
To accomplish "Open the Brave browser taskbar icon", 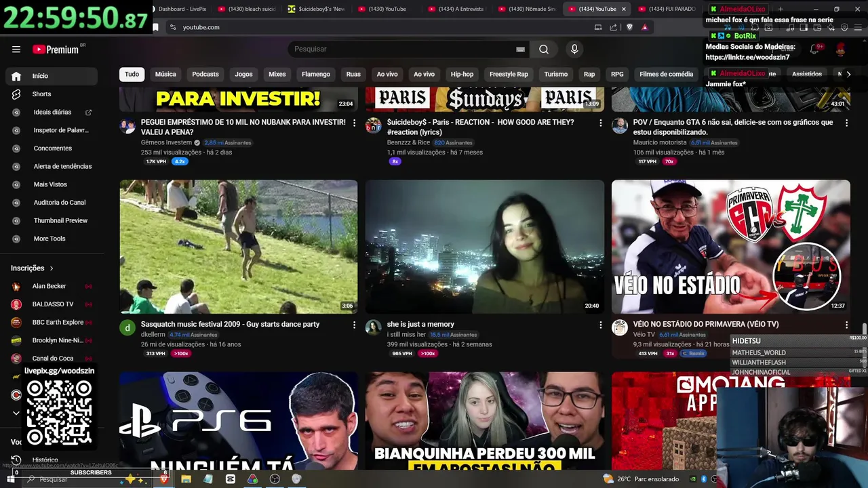I will (163, 479).
